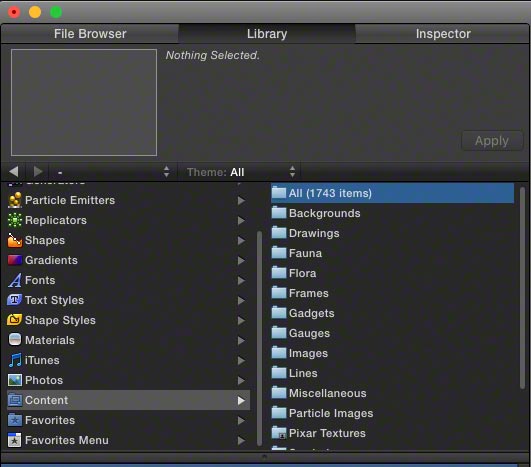This screenshot has width=531, height=467.
Task: Click the Gadgets folder icon
Action: pos(279,313)
